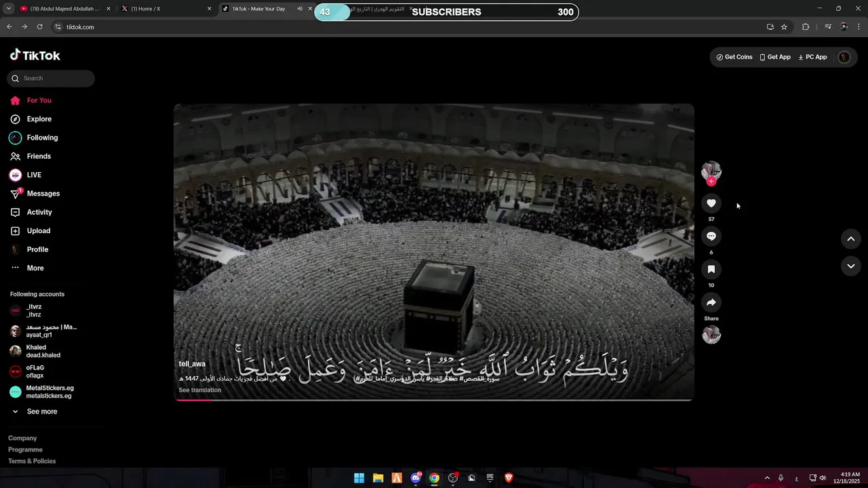The image size is (868, 488).
Task: Like the video with the heart icon
Action: click(x=711, y=203)
